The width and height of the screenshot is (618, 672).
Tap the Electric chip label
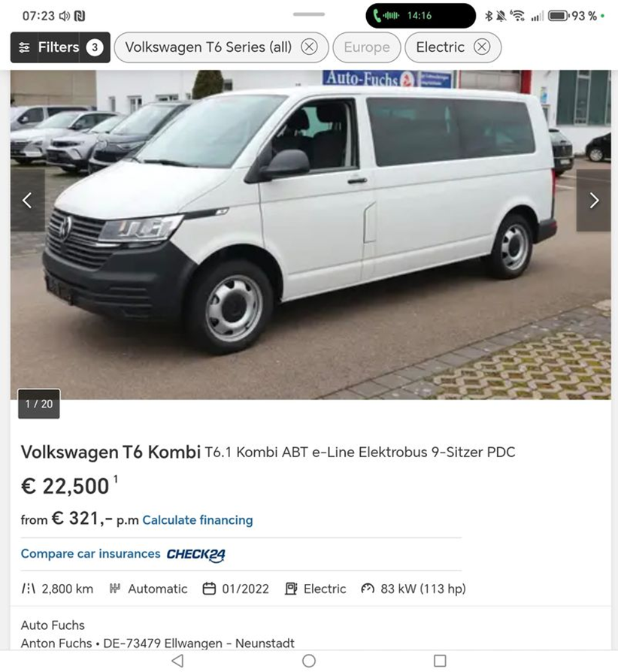tap(440, 47)
